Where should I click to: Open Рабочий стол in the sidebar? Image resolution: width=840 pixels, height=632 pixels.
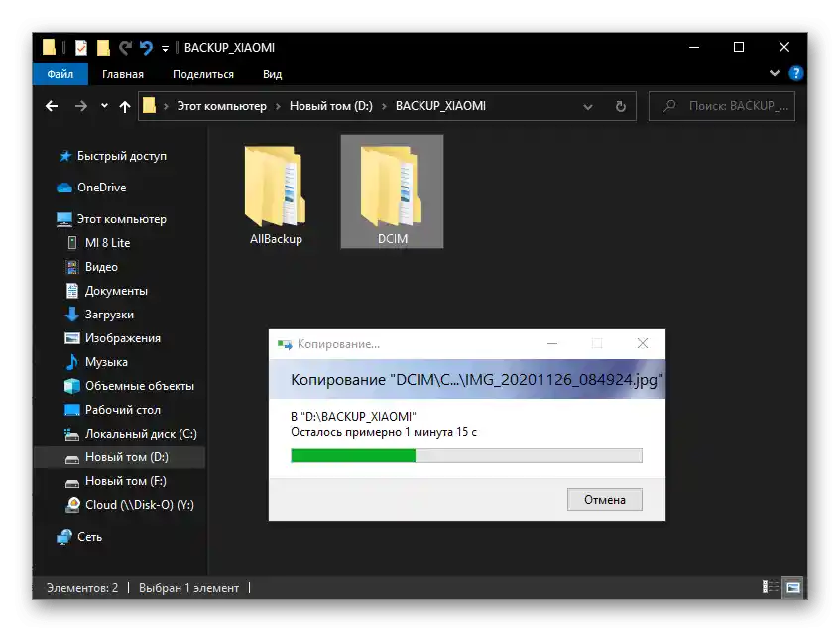click(123, 410)
